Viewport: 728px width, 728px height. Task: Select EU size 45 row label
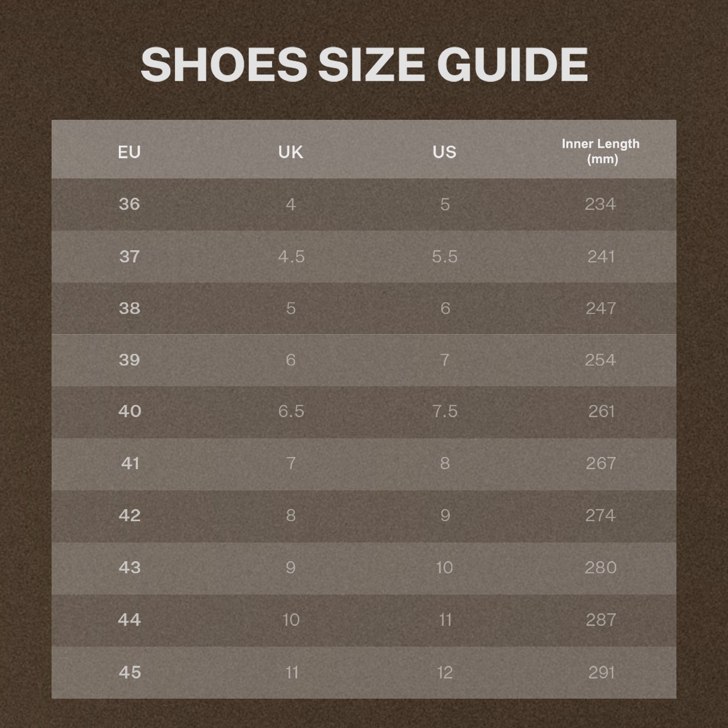[129, 672]
